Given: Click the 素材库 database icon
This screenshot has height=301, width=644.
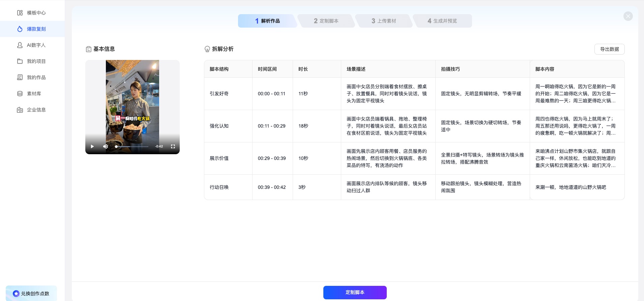Looking at the screenshot, I should (20, 94).
